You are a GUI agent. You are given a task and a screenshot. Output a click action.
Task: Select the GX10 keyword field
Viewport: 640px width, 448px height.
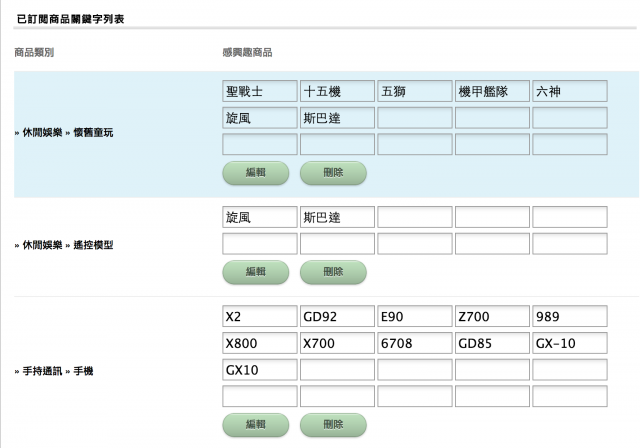tap(260, 370)
